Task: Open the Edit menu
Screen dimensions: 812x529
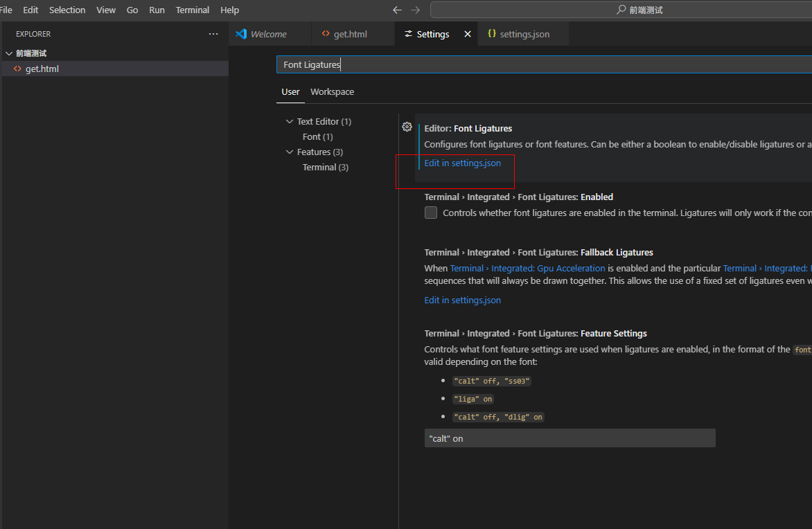Action: coord(30,10)
